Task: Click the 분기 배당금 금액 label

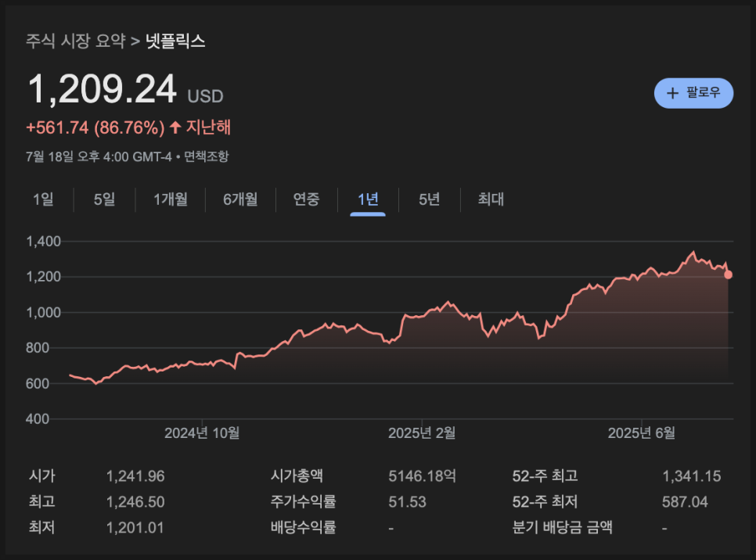Action: click(562, 527)
